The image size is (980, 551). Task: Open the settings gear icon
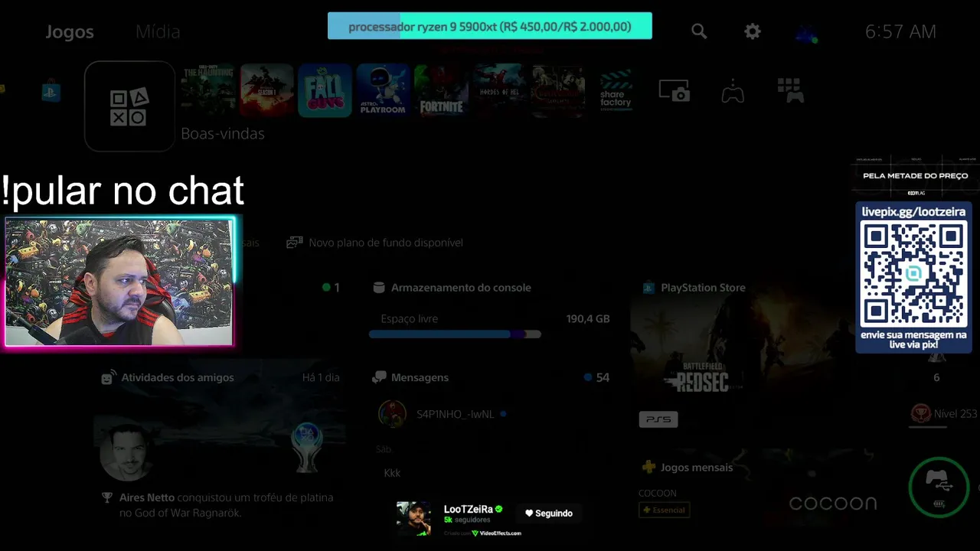[x=753, y=31]
